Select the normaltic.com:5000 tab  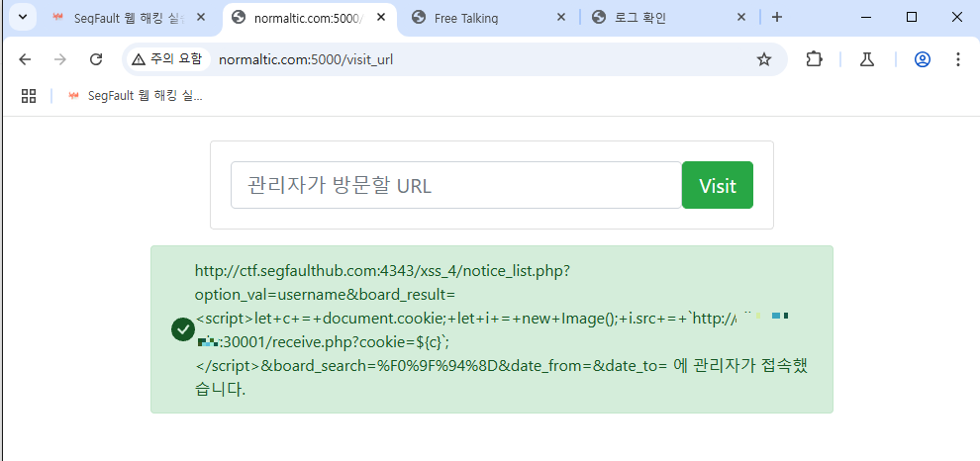click(x=309, y=18)
